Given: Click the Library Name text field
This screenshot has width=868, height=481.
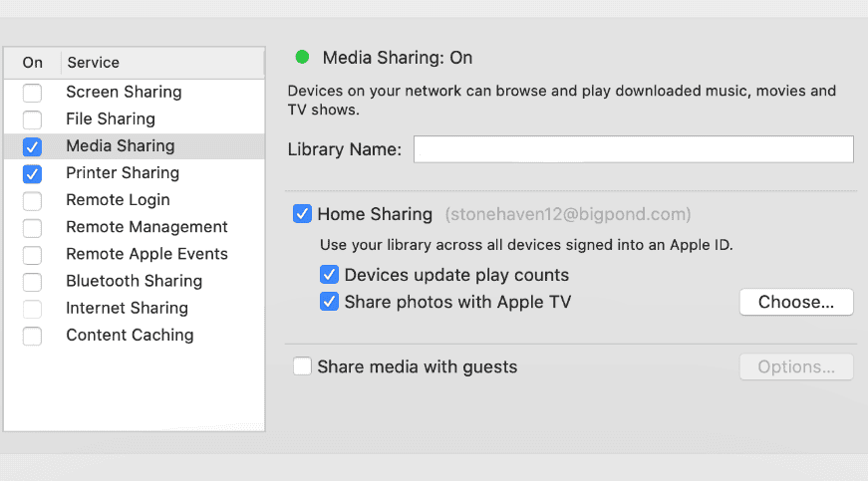Looking at the screenshot, I should tap(633, 149).
